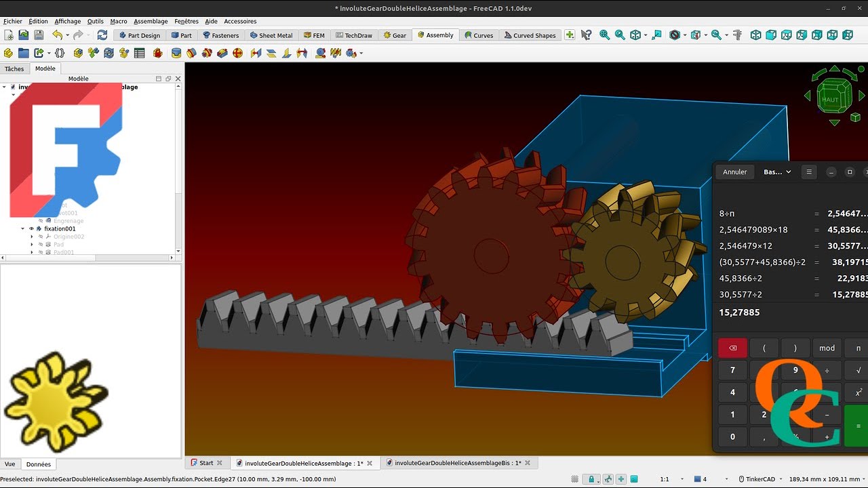Click the Front view cube icon

pos(771,35)
